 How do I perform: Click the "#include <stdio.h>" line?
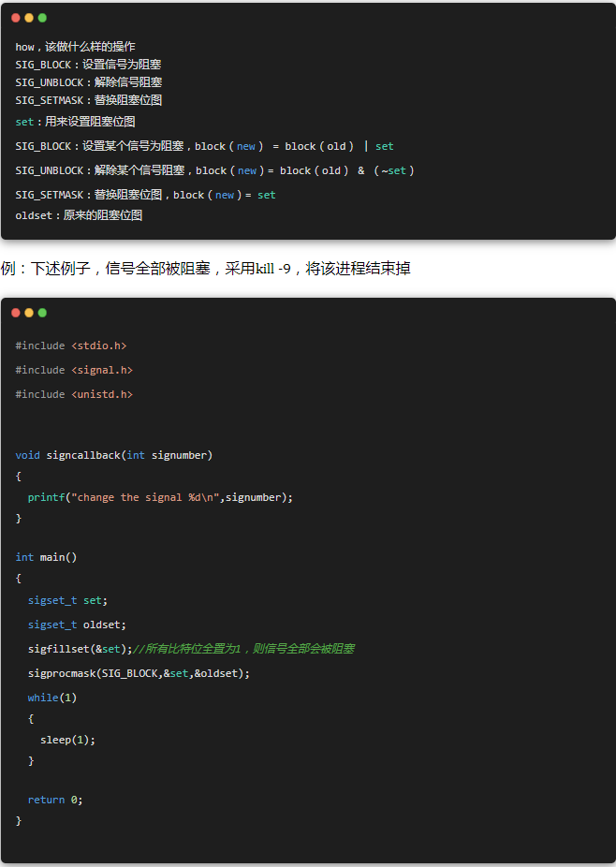[70, 345]
